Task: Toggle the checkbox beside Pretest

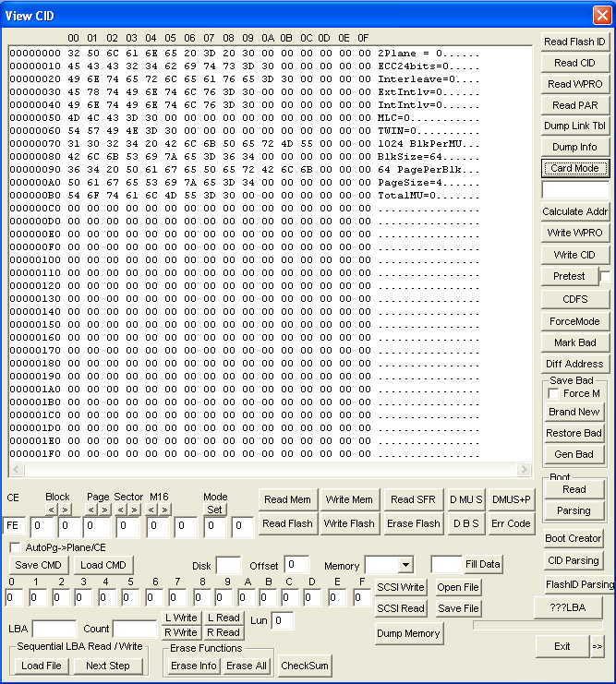Action: [x=605, y=276]
